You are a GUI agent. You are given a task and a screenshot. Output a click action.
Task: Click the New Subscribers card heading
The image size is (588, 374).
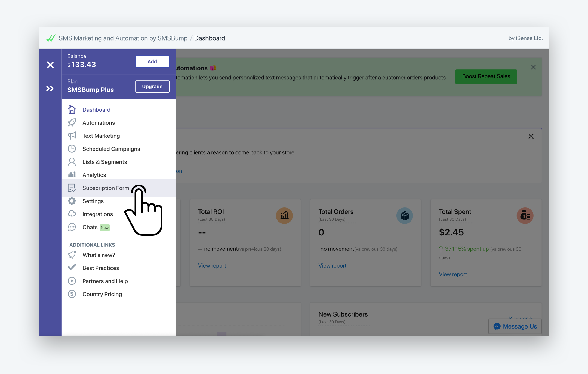343,314
